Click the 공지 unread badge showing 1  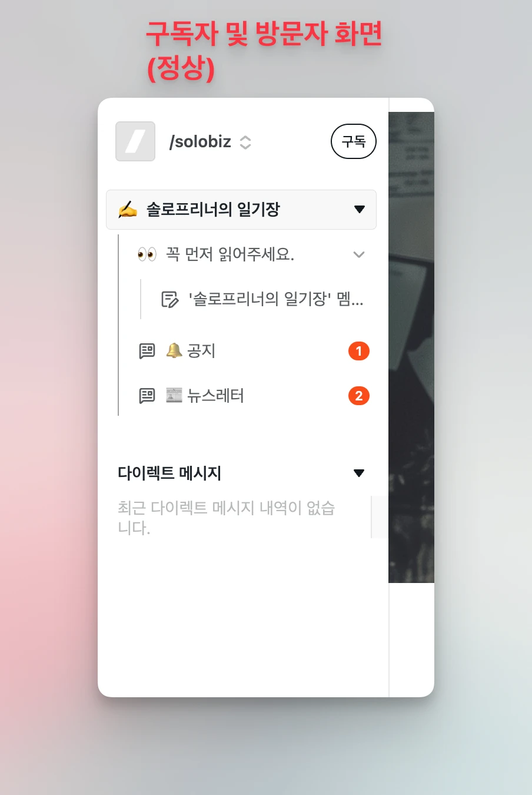click(x=359, y=351)
